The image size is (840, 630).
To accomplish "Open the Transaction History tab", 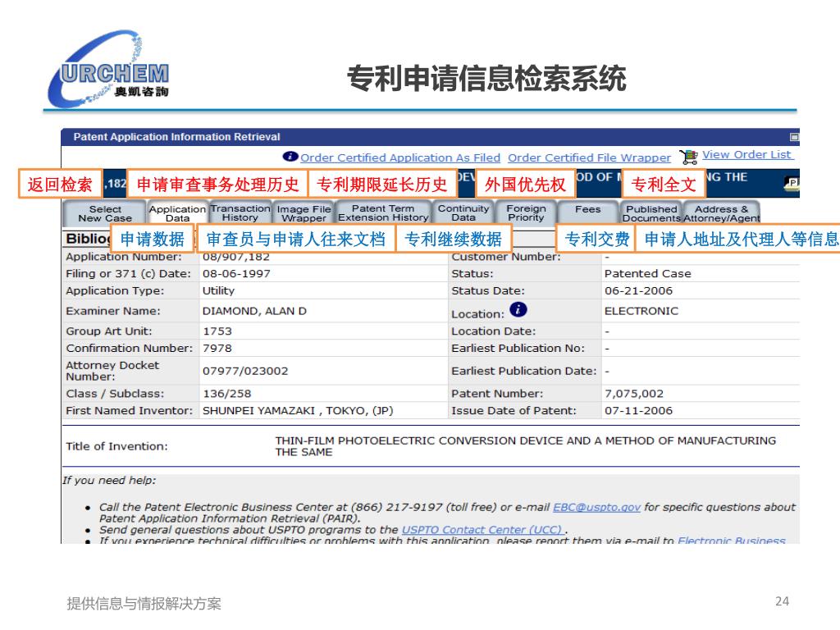I will 240,213.
